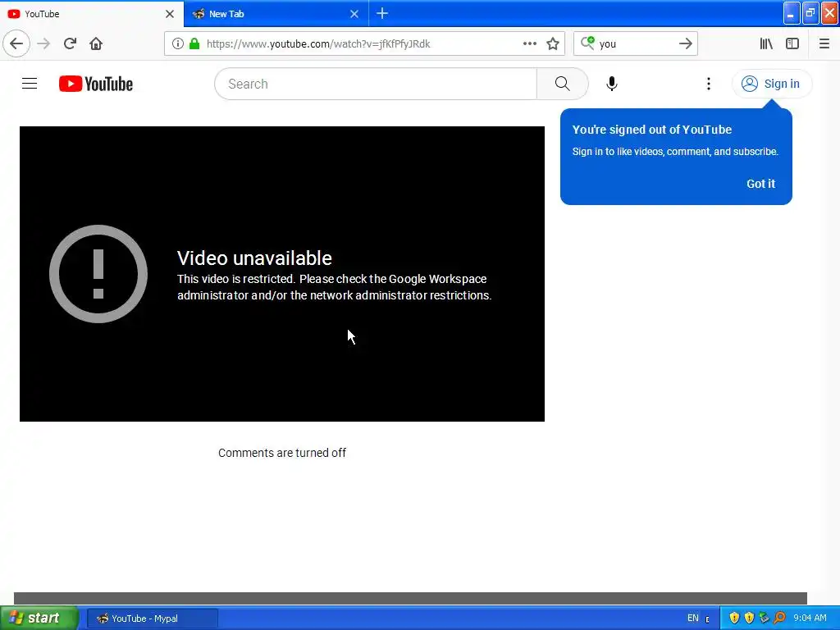
Task: Click the browser forward arrow
Action: pyautogui.click(x=43, y=44)
